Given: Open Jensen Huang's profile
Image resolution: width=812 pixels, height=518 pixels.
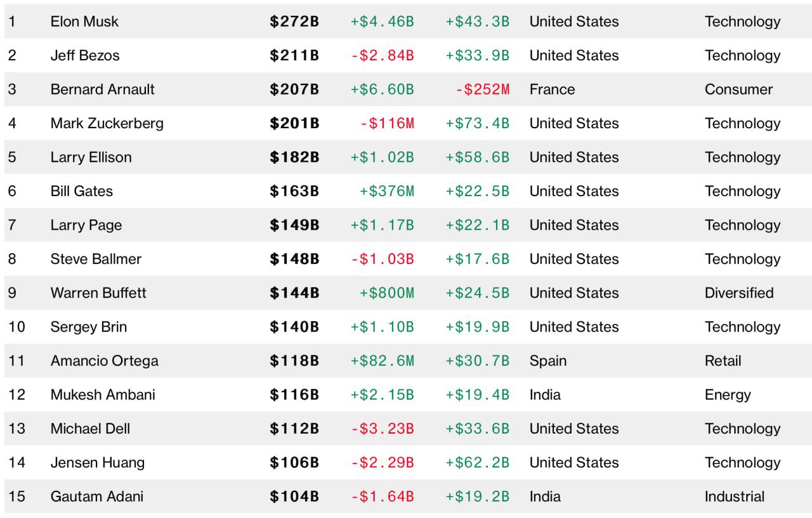Looking at the screenshot, I should 97,463.
